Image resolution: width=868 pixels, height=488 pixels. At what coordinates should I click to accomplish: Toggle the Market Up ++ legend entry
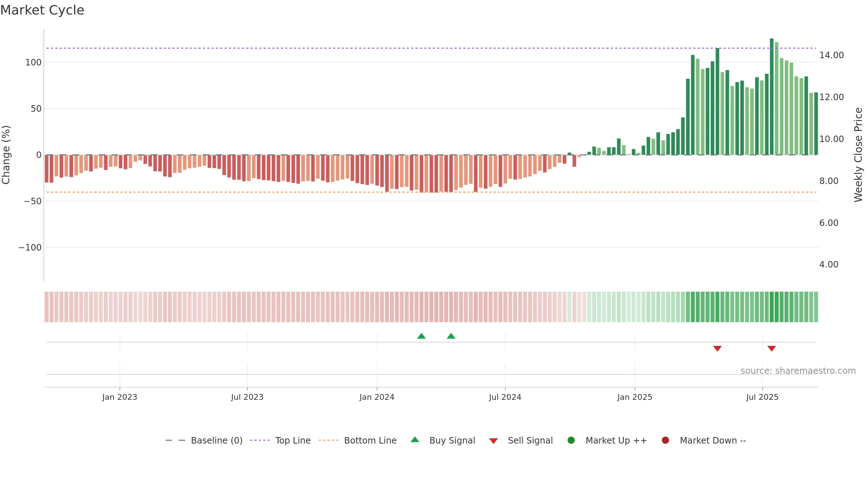pyautogui.click(x=607, y=440)
